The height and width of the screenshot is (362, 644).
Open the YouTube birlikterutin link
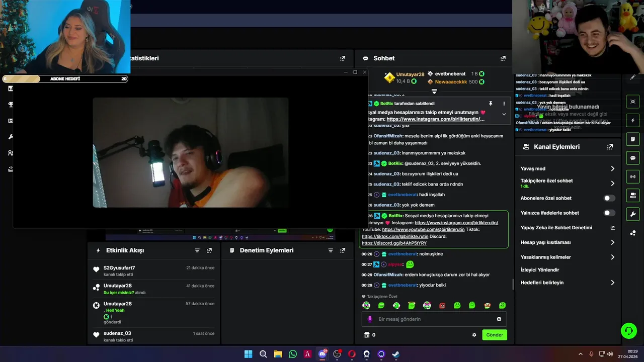(x=423, y=229)
